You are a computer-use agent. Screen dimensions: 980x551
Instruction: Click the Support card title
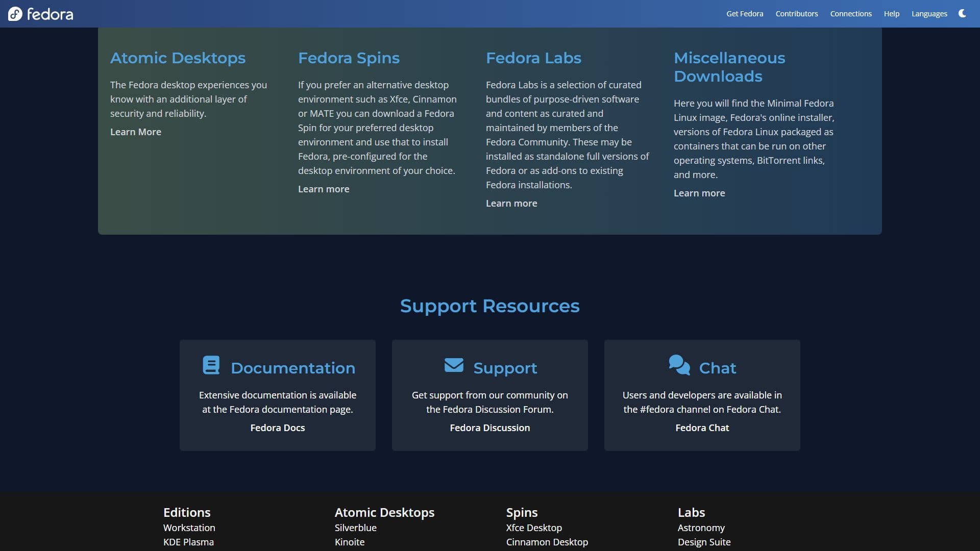[505, 368]
